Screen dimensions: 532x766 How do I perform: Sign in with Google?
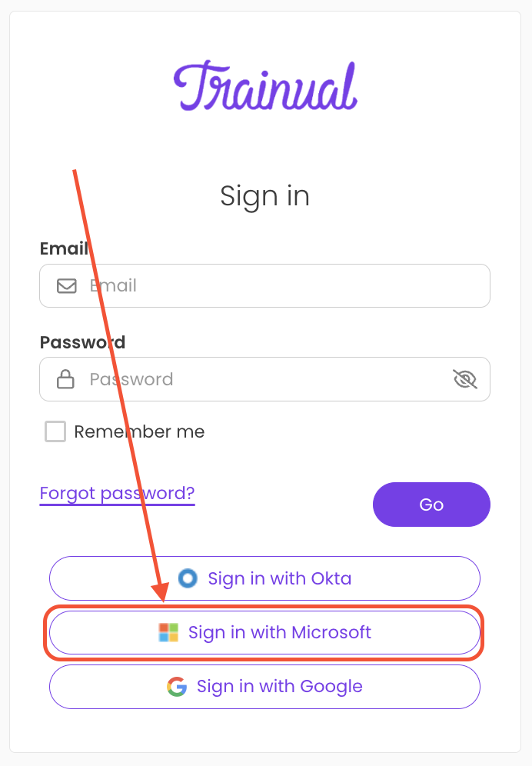265,686
